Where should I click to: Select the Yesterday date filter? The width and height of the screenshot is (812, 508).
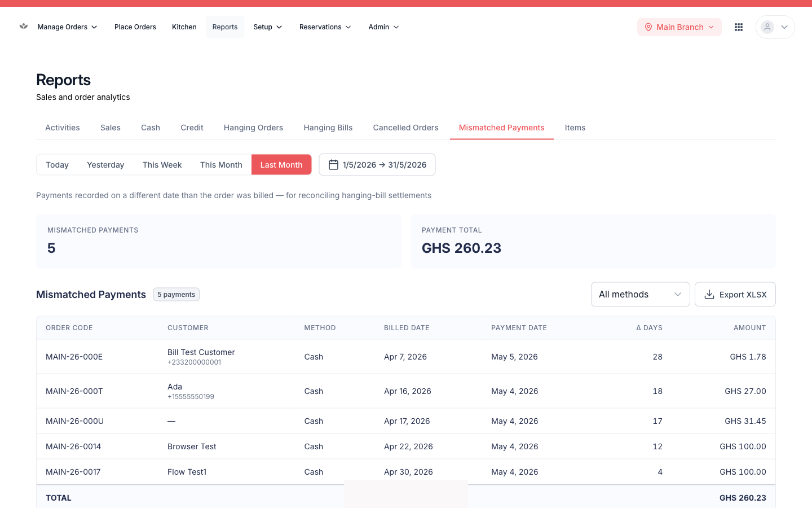point(105,165)
